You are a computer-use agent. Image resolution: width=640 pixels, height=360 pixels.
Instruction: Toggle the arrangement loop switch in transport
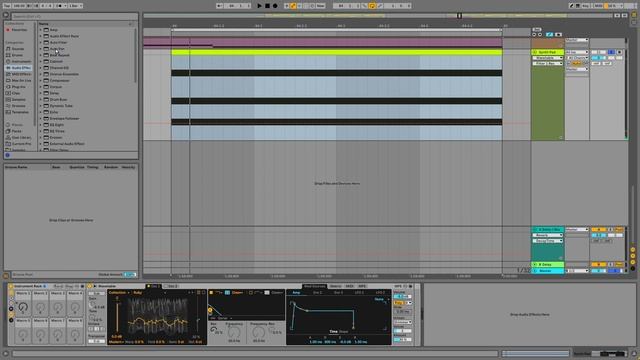click(372, 6)
